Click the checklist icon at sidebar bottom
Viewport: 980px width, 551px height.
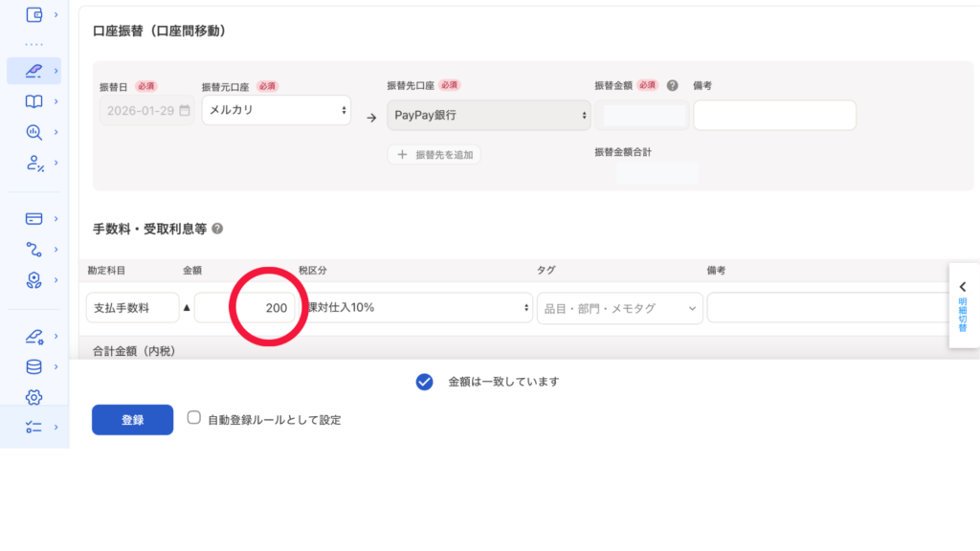[34, 427]
